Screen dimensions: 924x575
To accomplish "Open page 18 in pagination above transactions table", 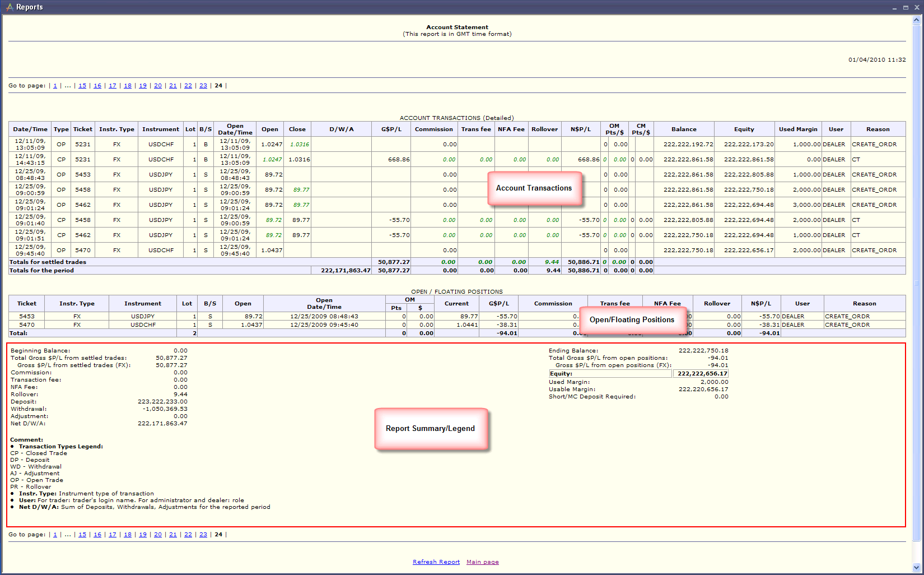I will click(128, 86).
